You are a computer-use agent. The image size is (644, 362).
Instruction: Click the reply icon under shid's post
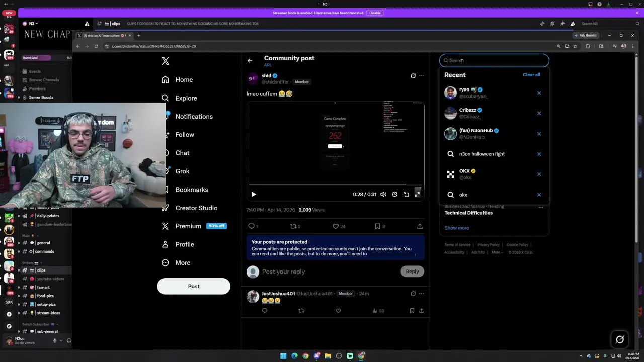[x=252, y=226]
